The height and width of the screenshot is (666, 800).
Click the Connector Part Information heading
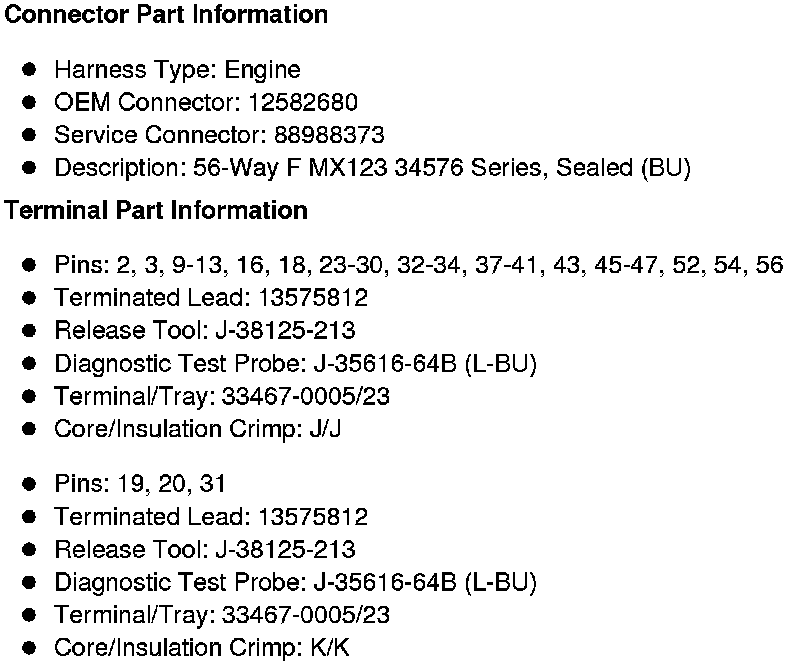[166, 15]
